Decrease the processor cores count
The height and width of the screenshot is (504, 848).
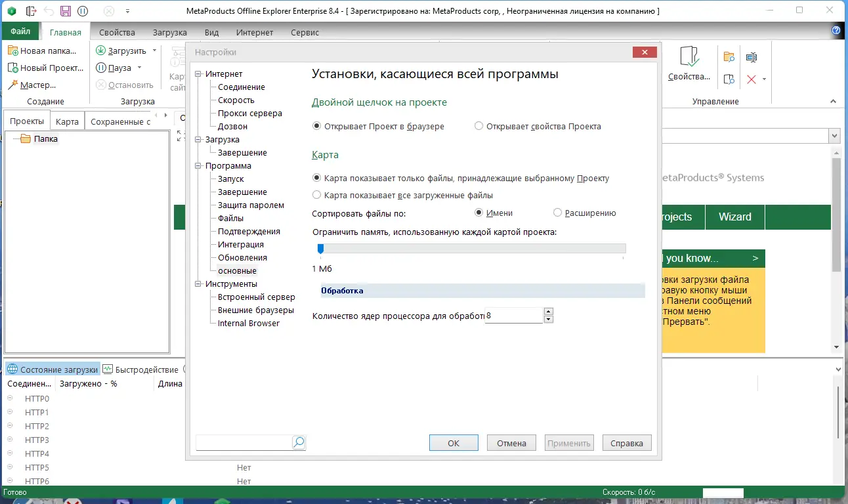click(x=549, y=320)
